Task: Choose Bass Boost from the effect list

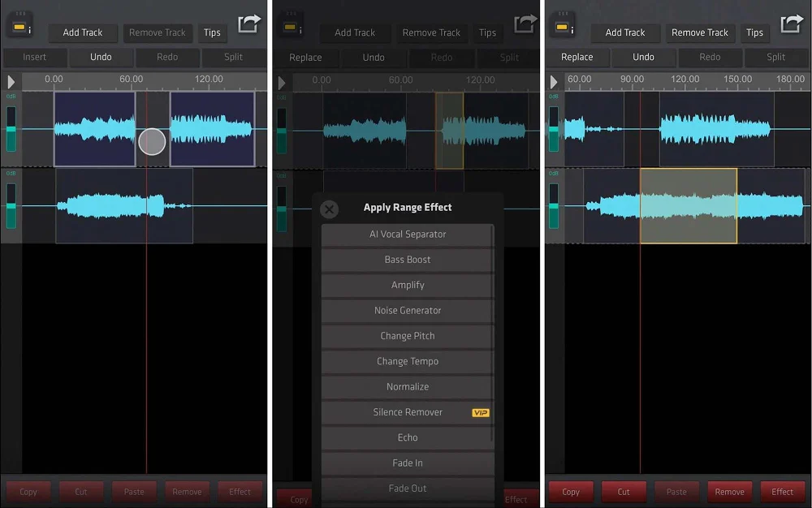Action: pos(408,260)
